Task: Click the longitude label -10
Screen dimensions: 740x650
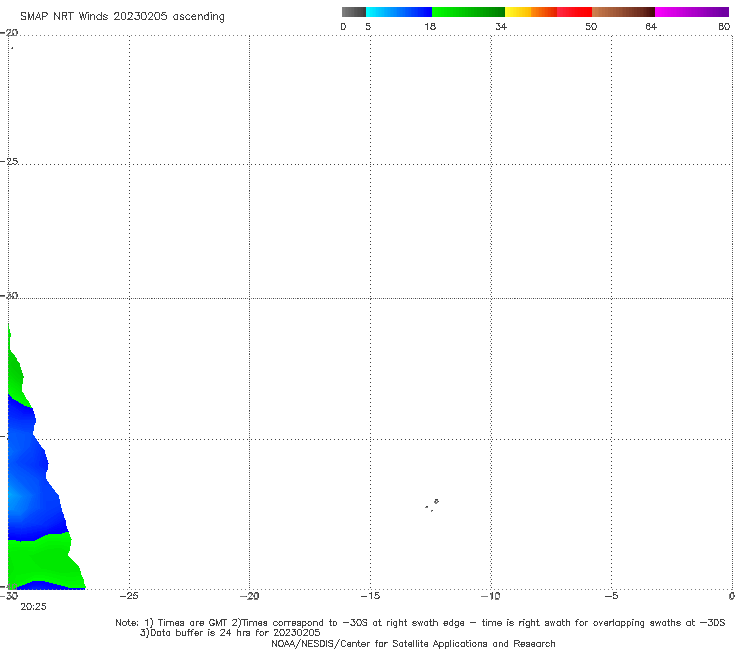Action: point(491,596)
